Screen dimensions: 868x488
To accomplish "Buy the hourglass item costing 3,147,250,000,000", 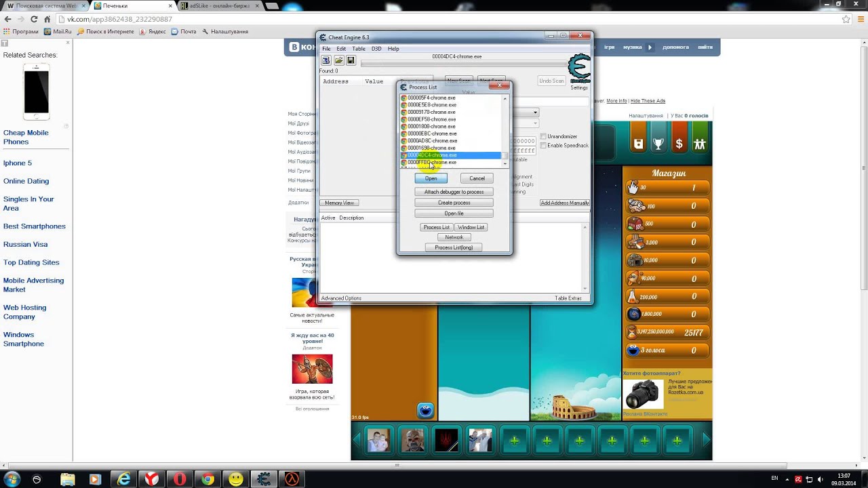I will (x=667, y=332).
